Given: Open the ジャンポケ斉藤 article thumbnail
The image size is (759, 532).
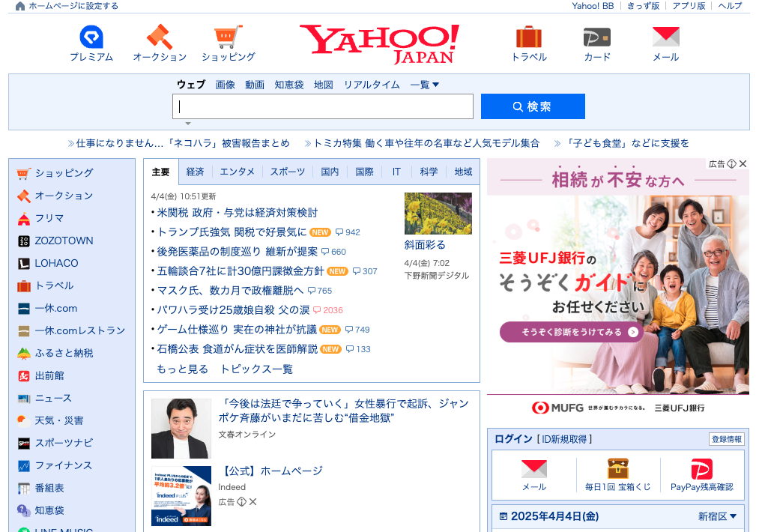Looking at the screenshot, I should click(x=181, y=429).
